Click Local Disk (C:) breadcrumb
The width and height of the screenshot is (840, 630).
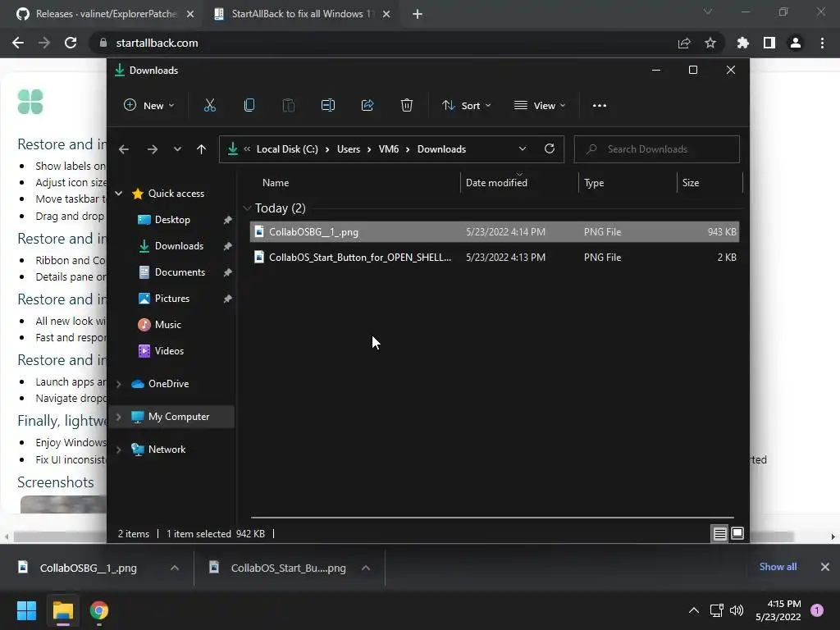(287, 149)
